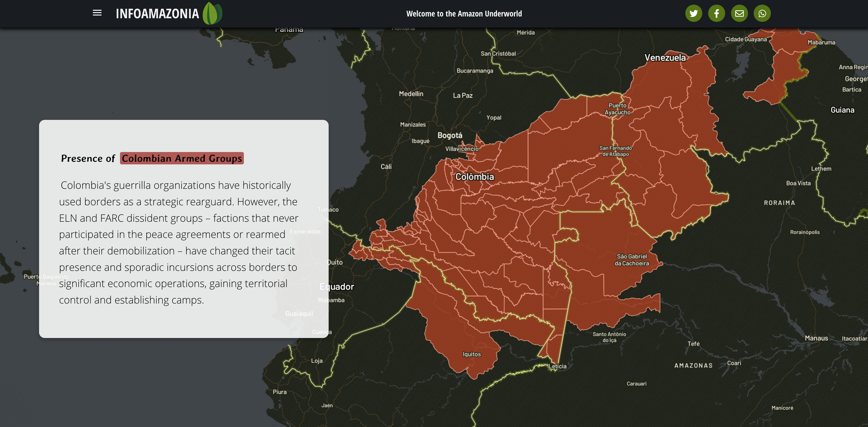
Task: Share the story on WhatsApp
Action: 762,13
